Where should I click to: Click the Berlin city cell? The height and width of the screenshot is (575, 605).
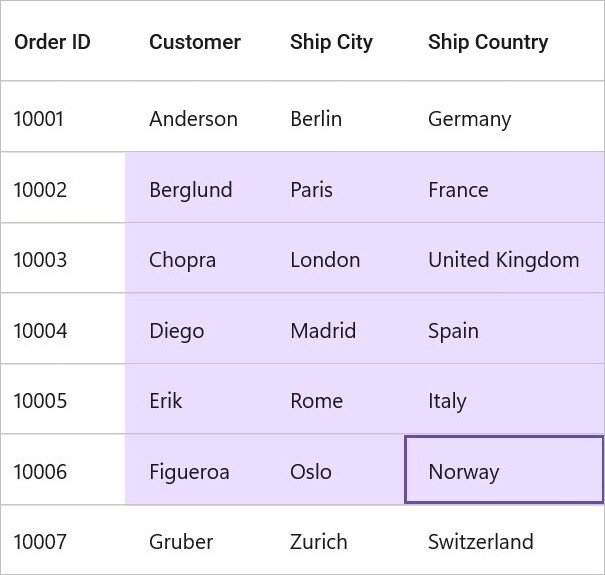click(x=335, y=117)
